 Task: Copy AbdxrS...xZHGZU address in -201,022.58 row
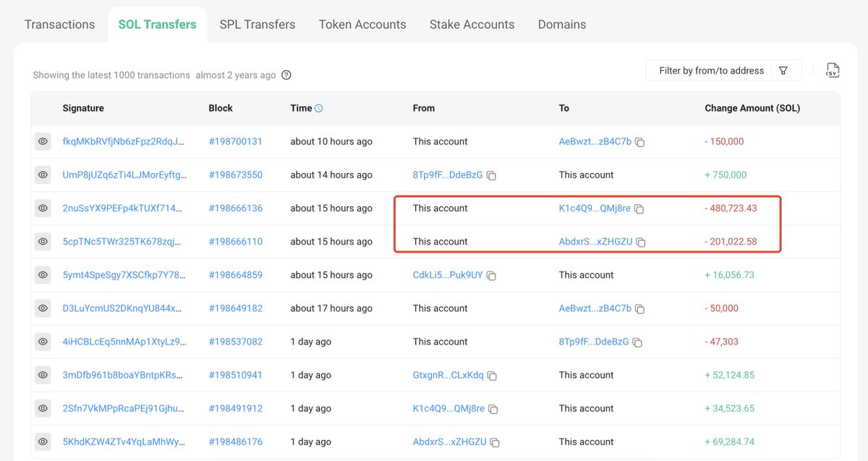(641, 242)
